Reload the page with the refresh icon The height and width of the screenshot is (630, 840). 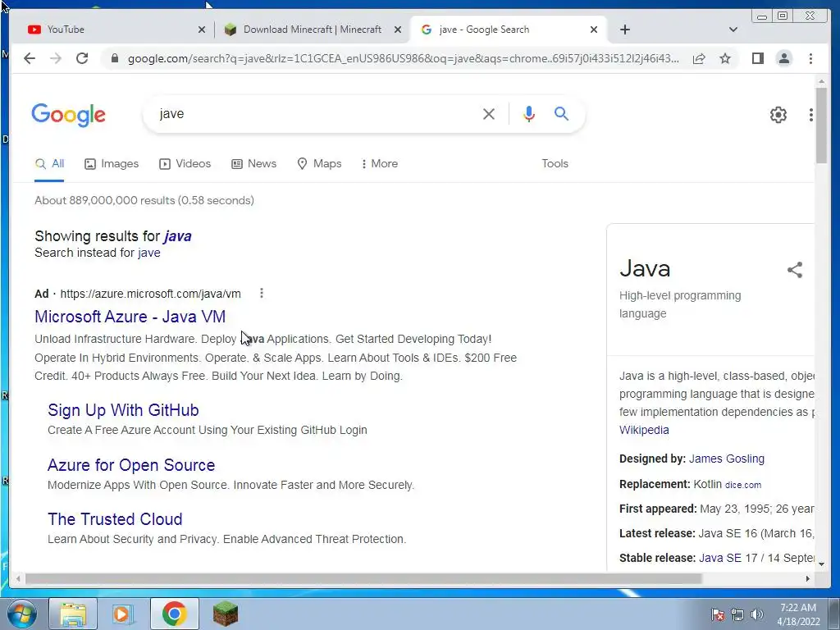pyautogui.click(x=82, y=58)
